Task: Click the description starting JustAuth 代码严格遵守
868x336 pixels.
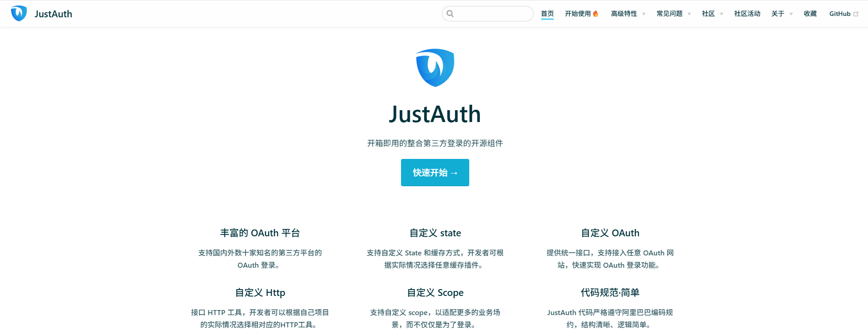Action: 610,319
